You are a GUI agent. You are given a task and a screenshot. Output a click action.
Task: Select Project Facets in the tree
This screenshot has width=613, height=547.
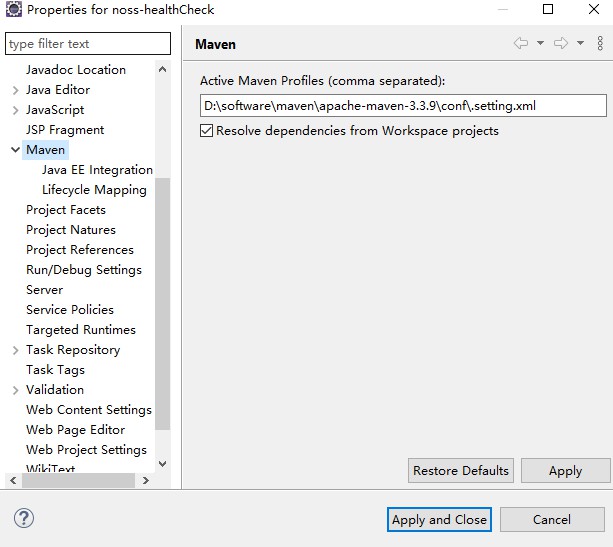coord(66,210)
